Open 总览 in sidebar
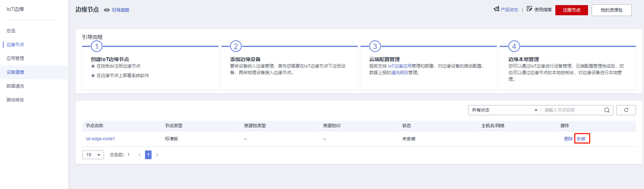Screen dimensions: 644x189 pyautogui.click(x=11, y=31)
